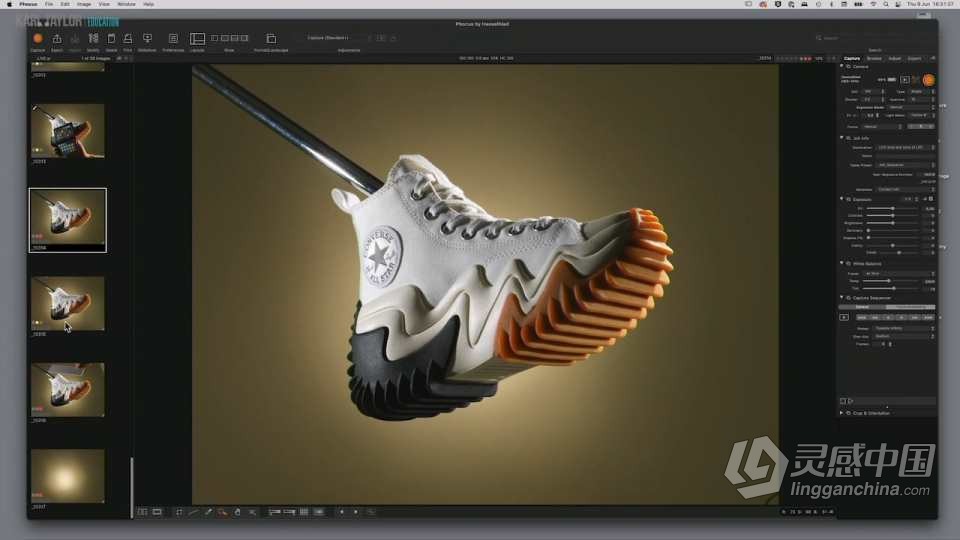
Task: Adjust the White Balance Temp slider
Action: click(x=890, y=281)
